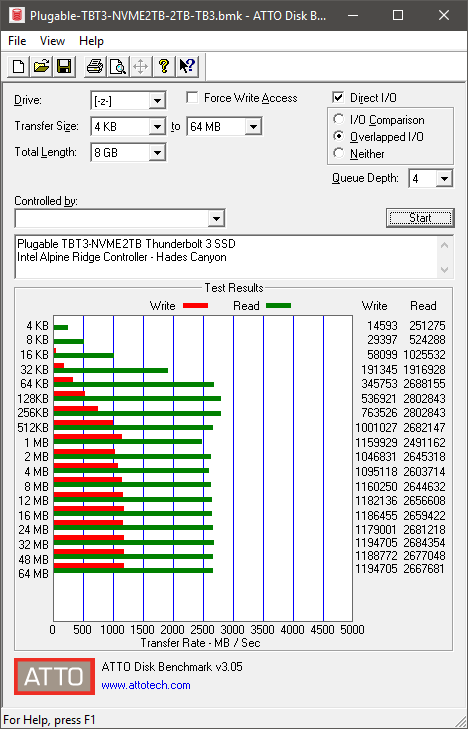Select the Overlapped I/O radio button
Screen dimensions: 468x729
pyautogui.click(x=338, y=137)
